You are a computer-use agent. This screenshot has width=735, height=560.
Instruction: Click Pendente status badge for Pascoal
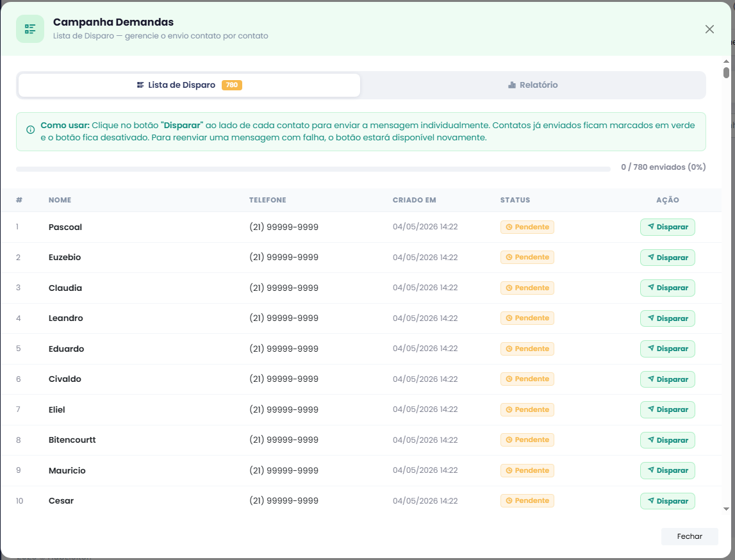(x=527, y=227)
